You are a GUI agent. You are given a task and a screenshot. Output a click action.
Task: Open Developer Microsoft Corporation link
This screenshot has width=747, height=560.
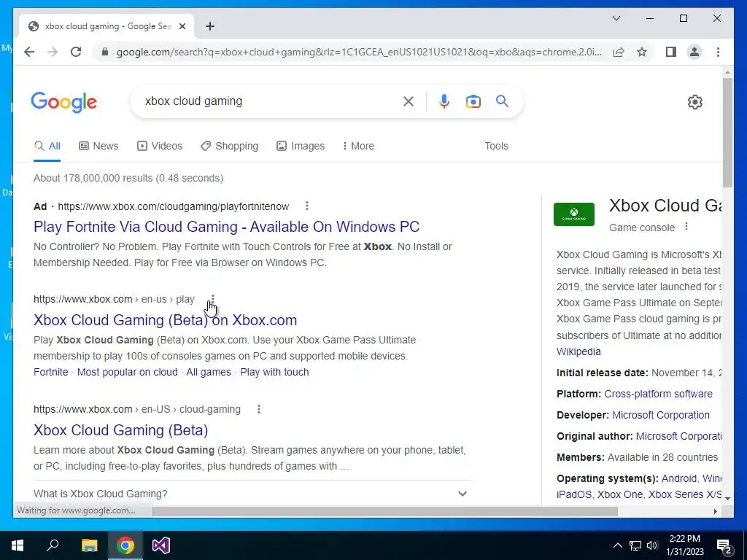coord(660,415)
